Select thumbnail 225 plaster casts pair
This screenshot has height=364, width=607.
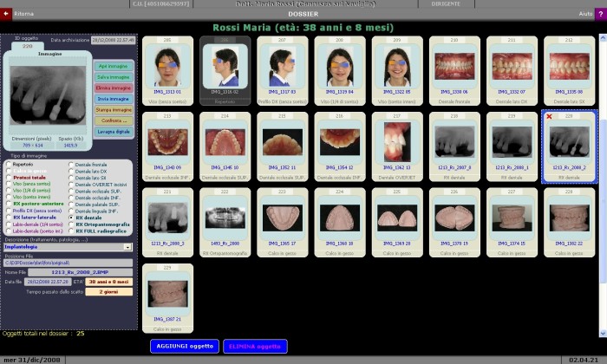pyautogui.click(x=397, y=223)
